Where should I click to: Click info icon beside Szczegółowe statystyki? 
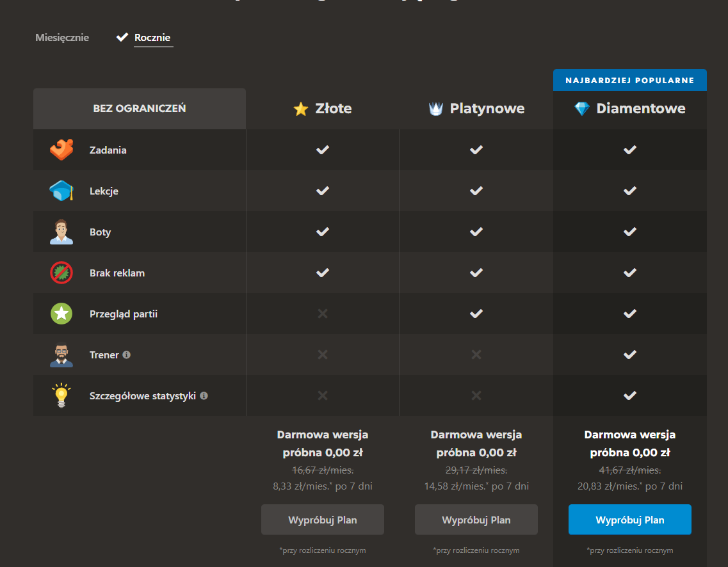[204, 395]
